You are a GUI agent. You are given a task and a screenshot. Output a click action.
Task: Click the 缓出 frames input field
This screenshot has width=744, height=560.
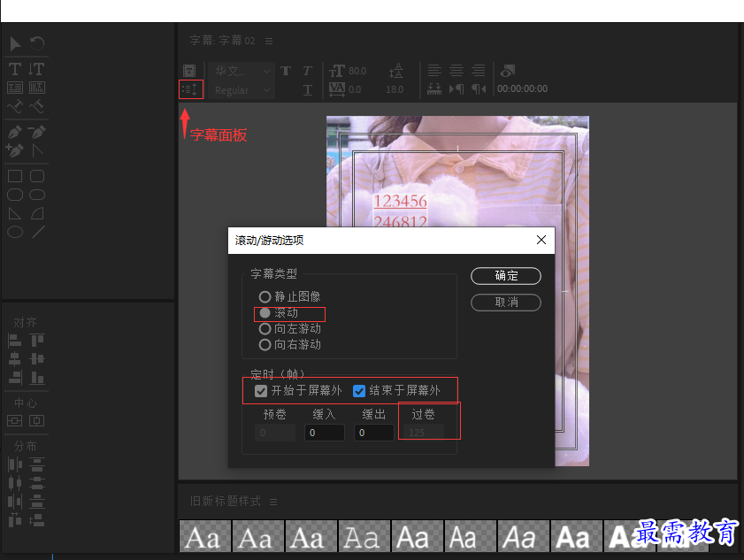[x=374, y=433]
